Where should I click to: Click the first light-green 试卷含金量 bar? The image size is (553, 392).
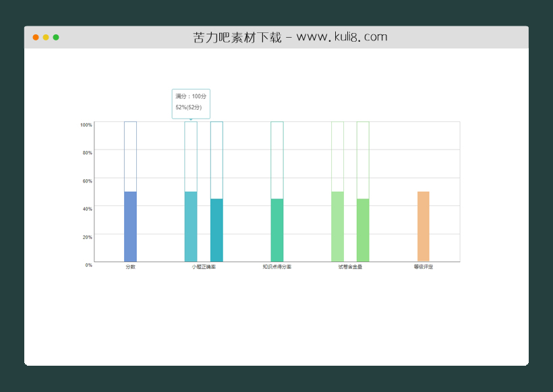(x=337, y=226)
